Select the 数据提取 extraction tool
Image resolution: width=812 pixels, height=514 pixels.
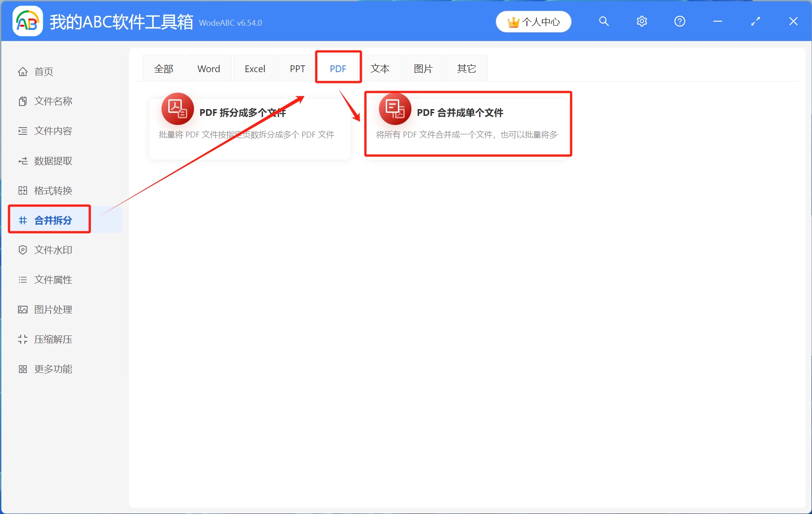(53, 161)
